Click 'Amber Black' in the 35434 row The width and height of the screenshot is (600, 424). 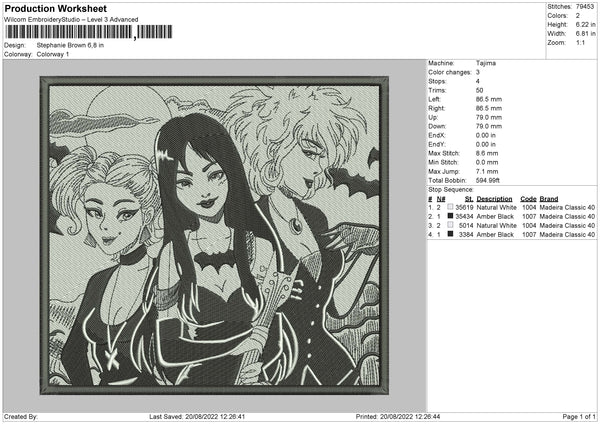495,217
